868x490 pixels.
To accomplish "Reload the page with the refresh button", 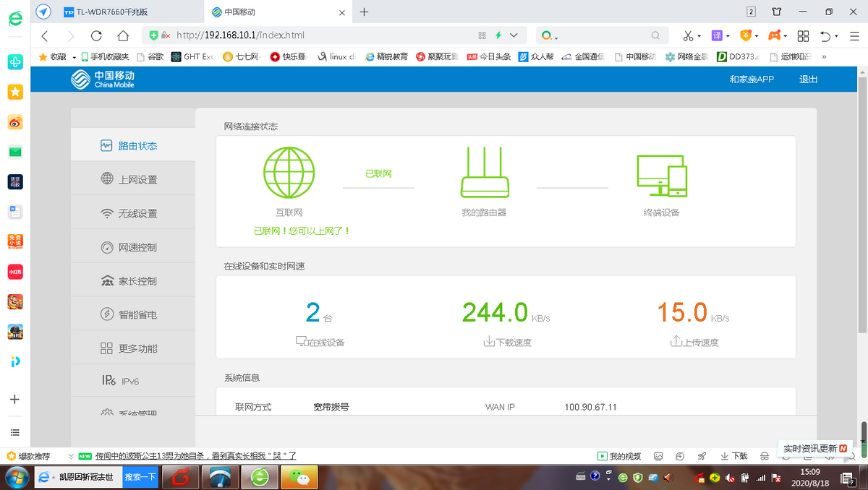I will tap(96, 35).
